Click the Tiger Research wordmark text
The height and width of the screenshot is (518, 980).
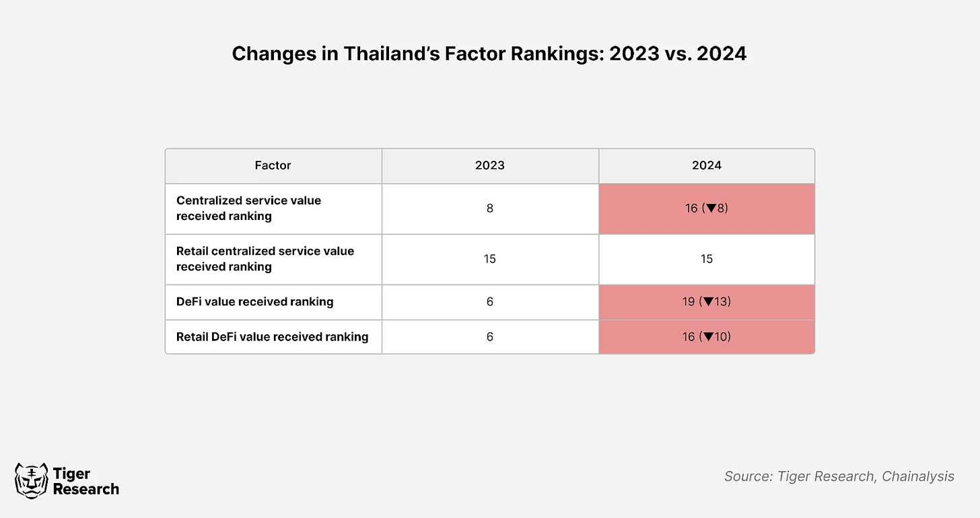click(x=85, y=482)
